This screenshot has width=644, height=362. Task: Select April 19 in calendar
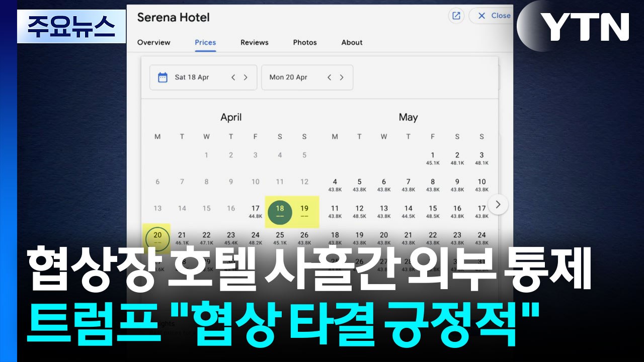(x=304, y=211)
